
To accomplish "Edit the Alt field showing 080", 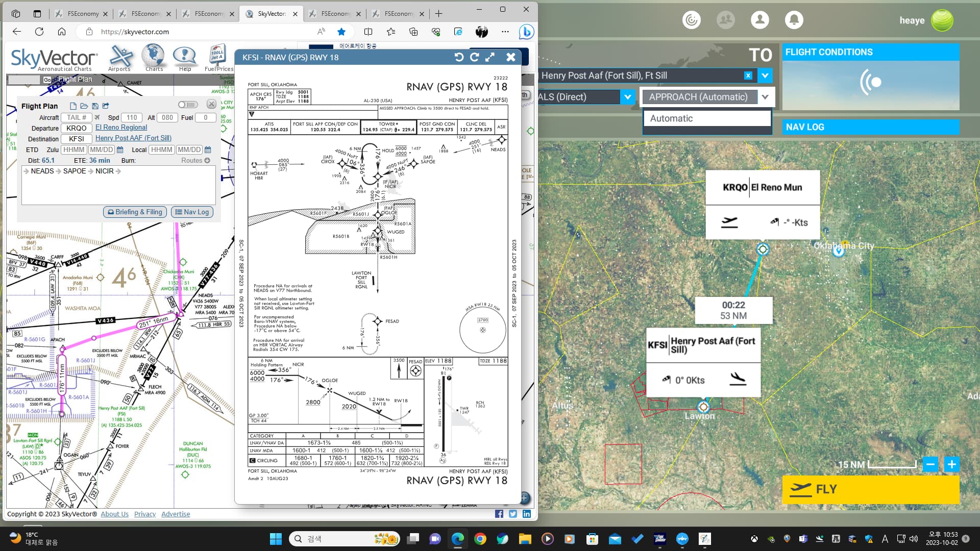I will click(167, 117).
